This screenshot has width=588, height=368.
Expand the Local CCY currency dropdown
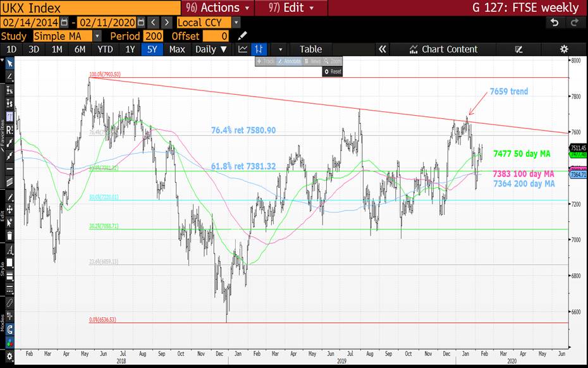tap(236, 23)
